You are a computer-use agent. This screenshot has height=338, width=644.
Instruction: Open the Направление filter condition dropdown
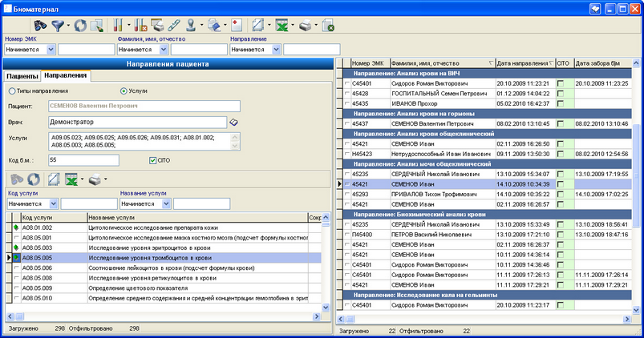[276, 50]
